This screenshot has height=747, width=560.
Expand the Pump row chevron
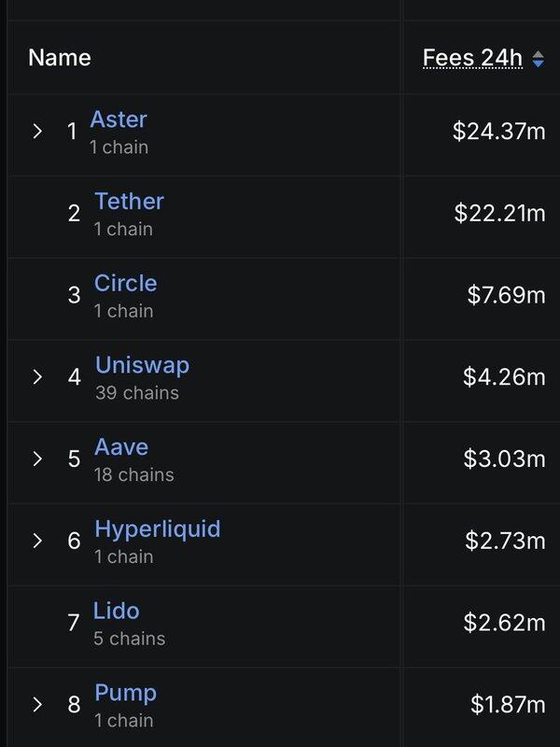[37, 705]
